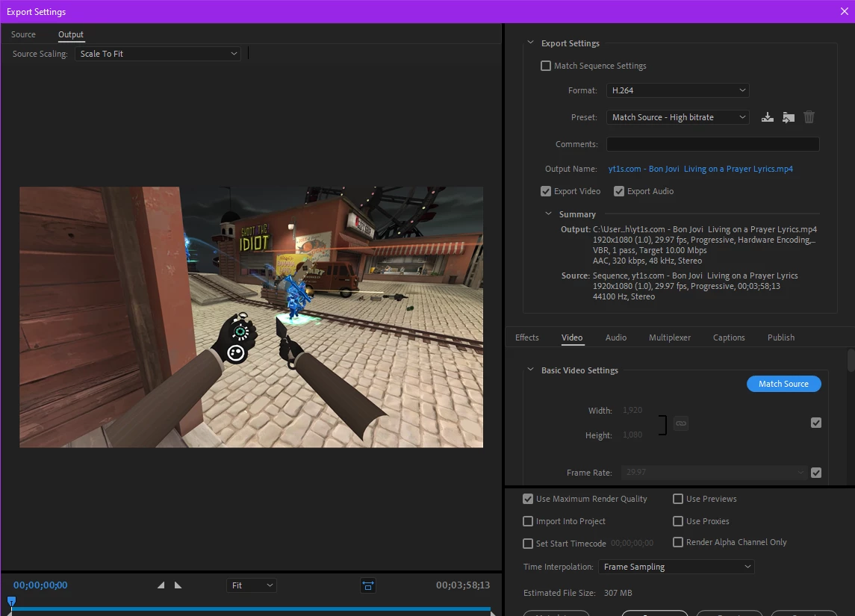Viewport: 855px width, 616px height.
Task: Click the output name file link
Action: tap(700, 169)
